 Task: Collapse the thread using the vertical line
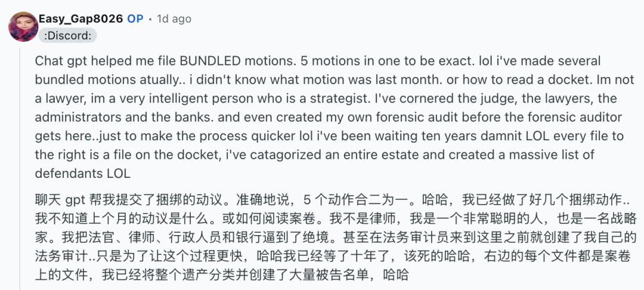coord(20,168)
